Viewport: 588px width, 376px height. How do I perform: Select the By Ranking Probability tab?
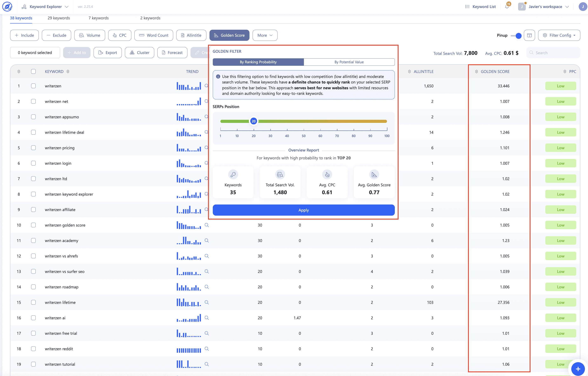click(258, 62)
